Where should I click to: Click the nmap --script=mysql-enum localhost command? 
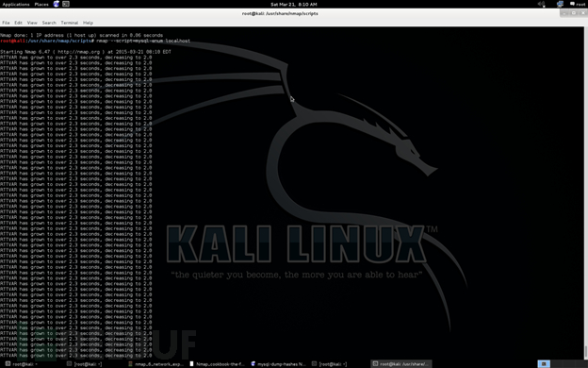tap(143, 41)
